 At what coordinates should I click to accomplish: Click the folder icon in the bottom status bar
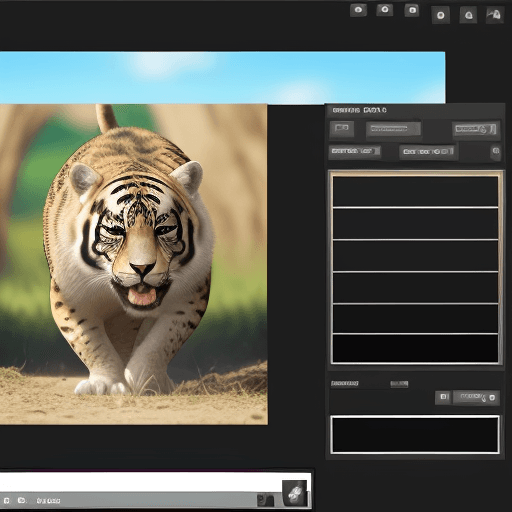(22, 500)
